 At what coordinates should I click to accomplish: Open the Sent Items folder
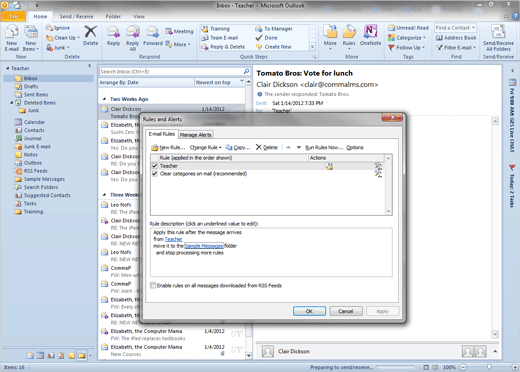click(x=36, y=94)
